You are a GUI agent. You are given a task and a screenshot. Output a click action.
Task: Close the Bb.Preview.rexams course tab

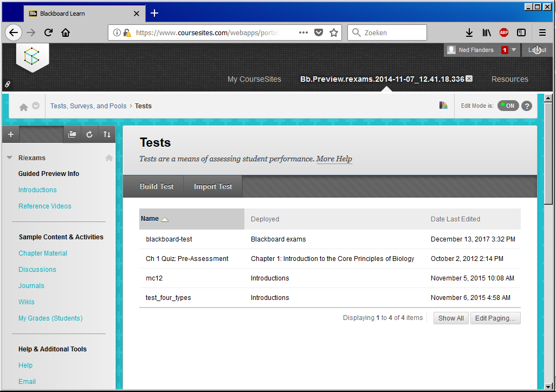tap(469, 79)
